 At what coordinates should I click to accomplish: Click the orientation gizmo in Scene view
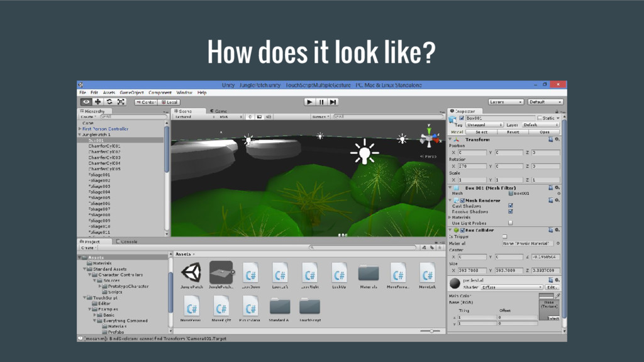[x=429, y=138]
